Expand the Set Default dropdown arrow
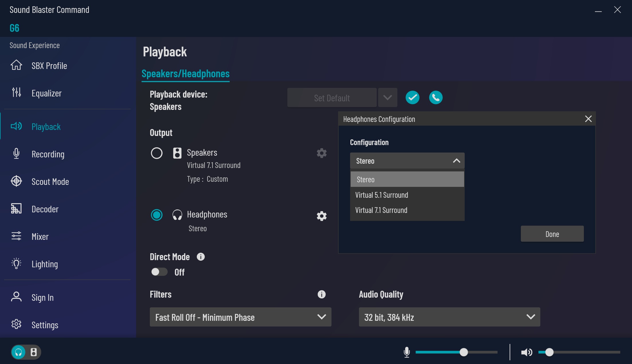Screen dimensions: 632x364 388,98
